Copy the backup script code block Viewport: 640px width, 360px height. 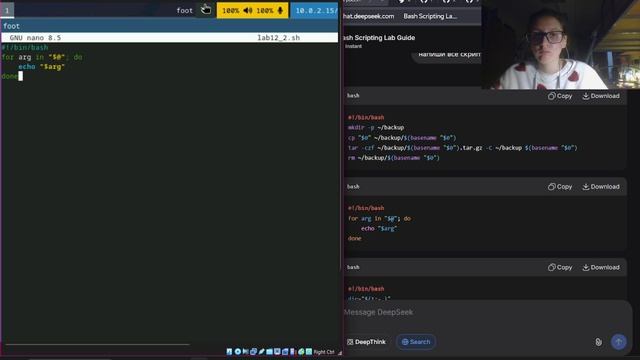(x=560, y=96)
